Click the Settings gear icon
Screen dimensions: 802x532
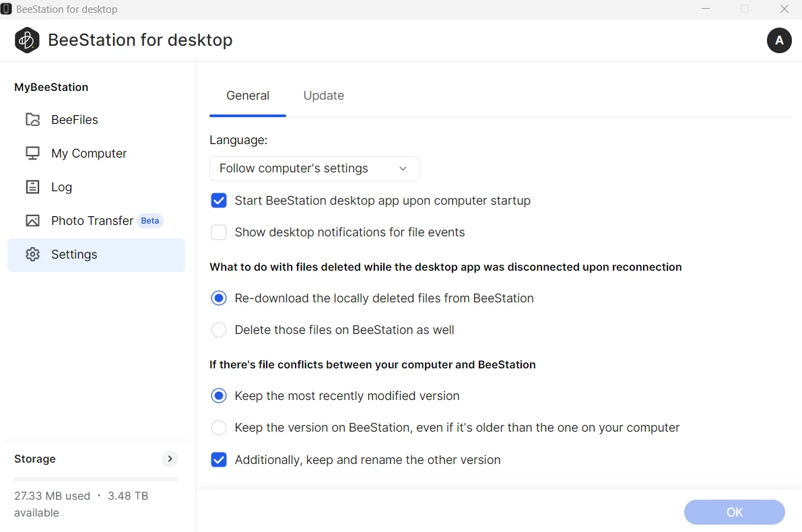32,255
